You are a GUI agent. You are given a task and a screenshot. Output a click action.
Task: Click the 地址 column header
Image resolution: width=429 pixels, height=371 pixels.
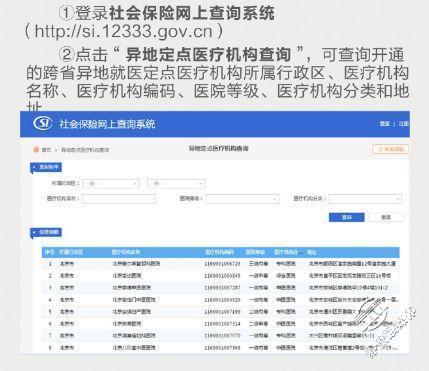tap(312, 252)
